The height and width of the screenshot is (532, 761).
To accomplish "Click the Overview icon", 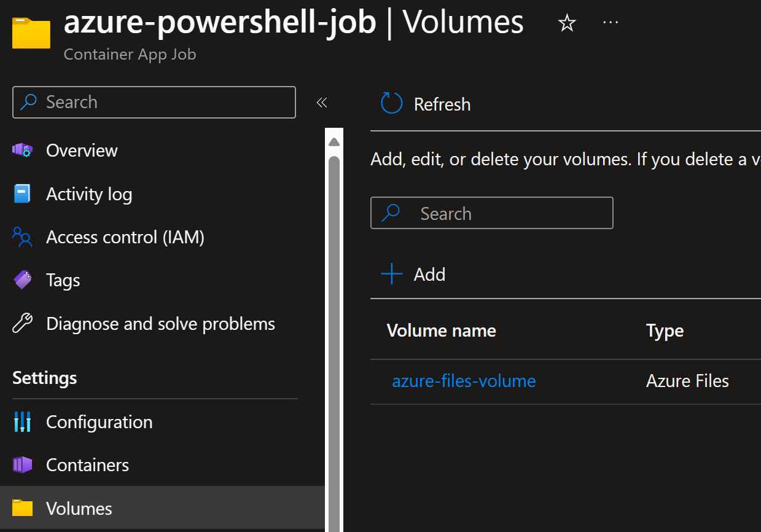I will tap(23, 151).
